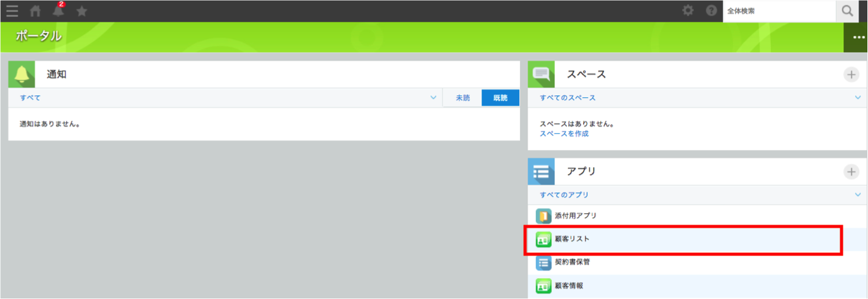Image resolution: width=868 pixels, height=299 pixels.
Task: Click the search magnifier button
Action: pos(847,11)
